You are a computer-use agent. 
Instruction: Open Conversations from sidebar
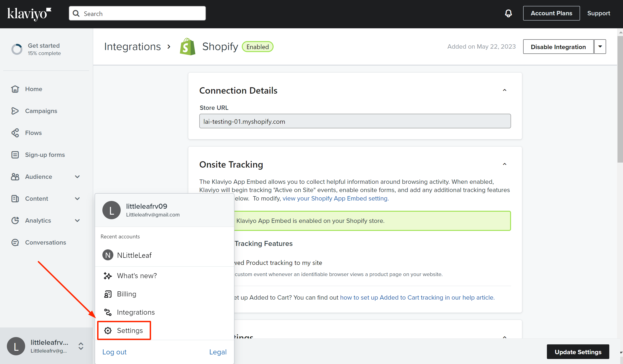(x=45, y=243)
